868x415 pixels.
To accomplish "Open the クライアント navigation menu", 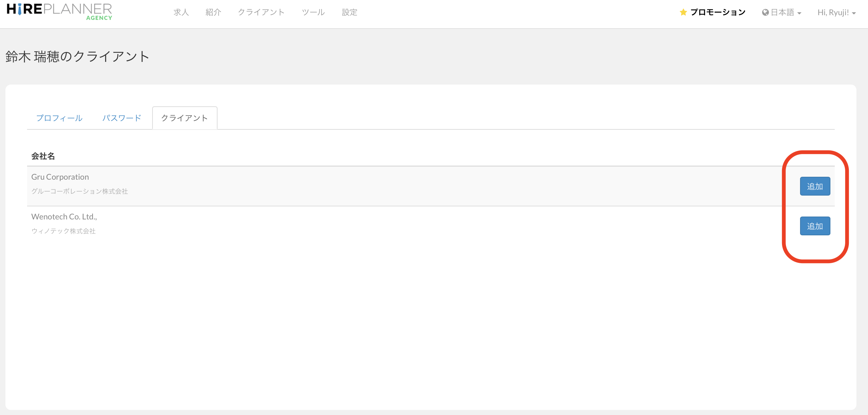I will coord(261,12).
